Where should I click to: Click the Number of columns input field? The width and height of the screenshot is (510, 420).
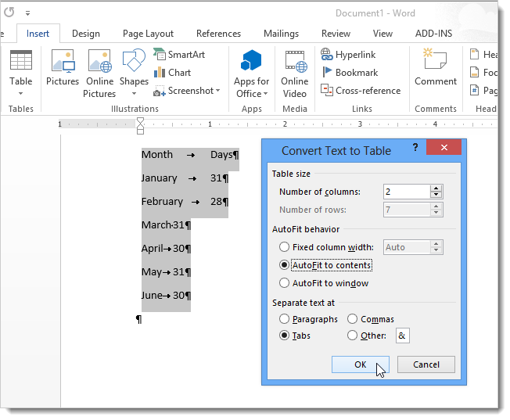click(406, 192)
